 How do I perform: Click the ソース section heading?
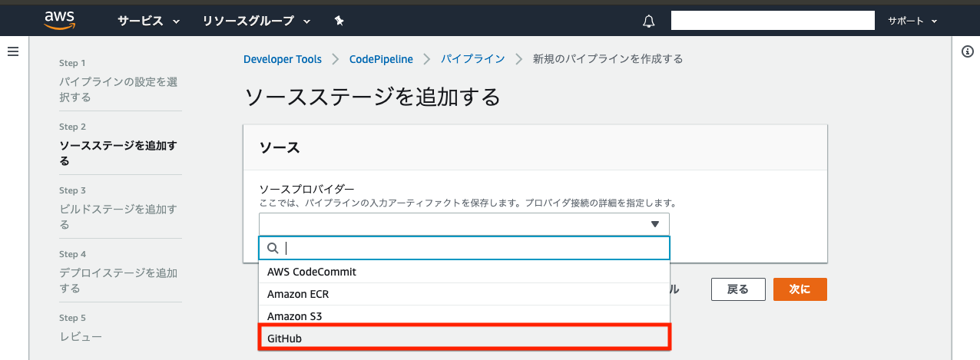click(280, 148)
